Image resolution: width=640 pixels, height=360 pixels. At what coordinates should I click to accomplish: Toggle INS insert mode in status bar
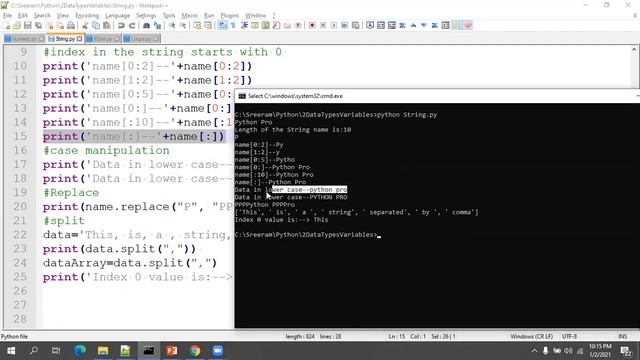[622, 336]
